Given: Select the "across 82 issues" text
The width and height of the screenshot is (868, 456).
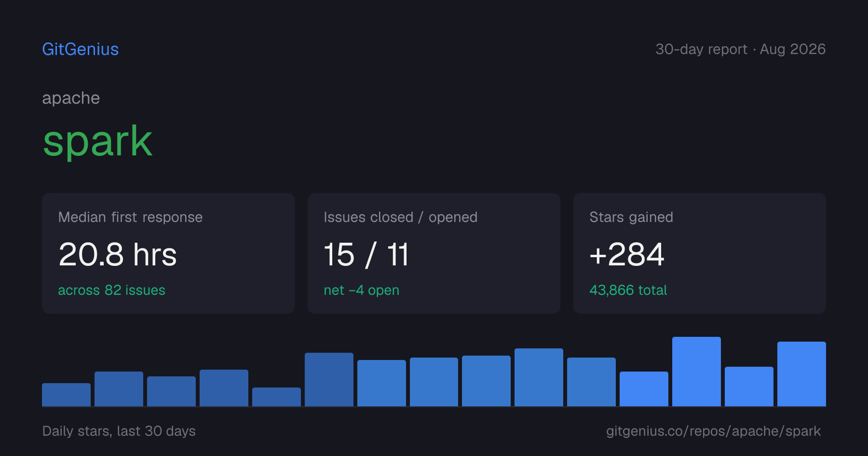Looking at the screenshot, I should click(111, 290).
